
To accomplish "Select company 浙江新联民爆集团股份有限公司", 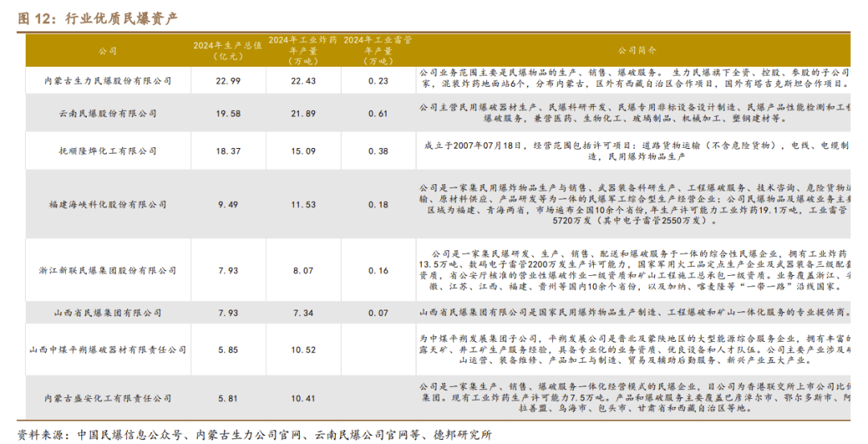I will pyautogui.click(x=108, y=270).
